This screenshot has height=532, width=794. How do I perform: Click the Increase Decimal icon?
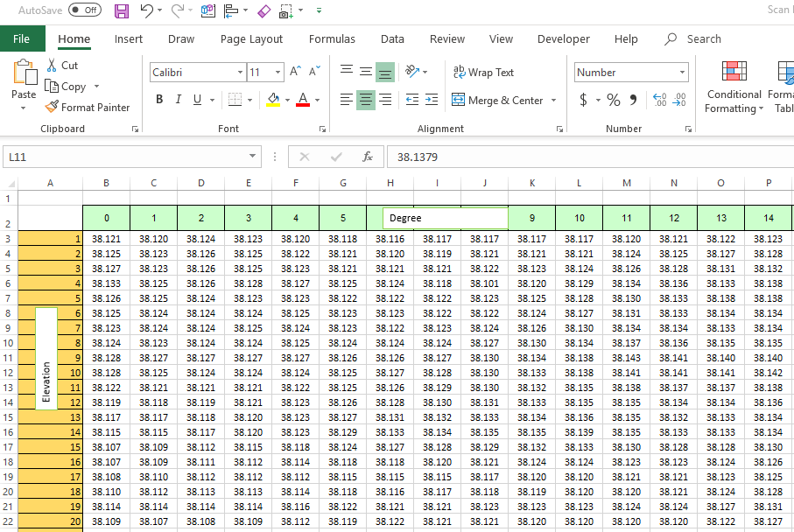[x=659, y=100]
